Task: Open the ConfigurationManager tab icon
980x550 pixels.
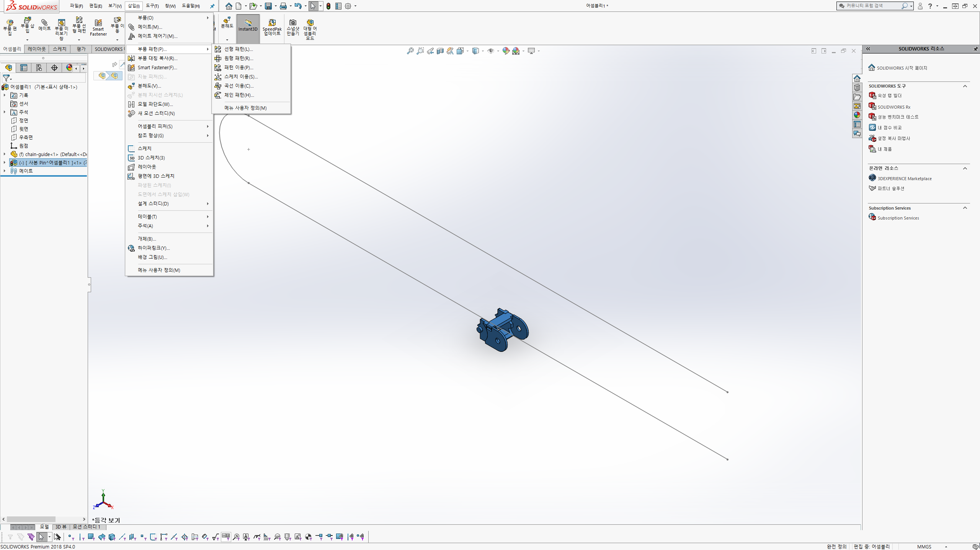Action: [39, 68]
